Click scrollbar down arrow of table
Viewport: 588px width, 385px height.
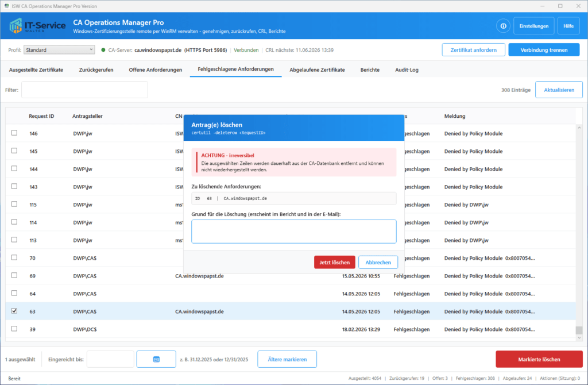(579, 338)
